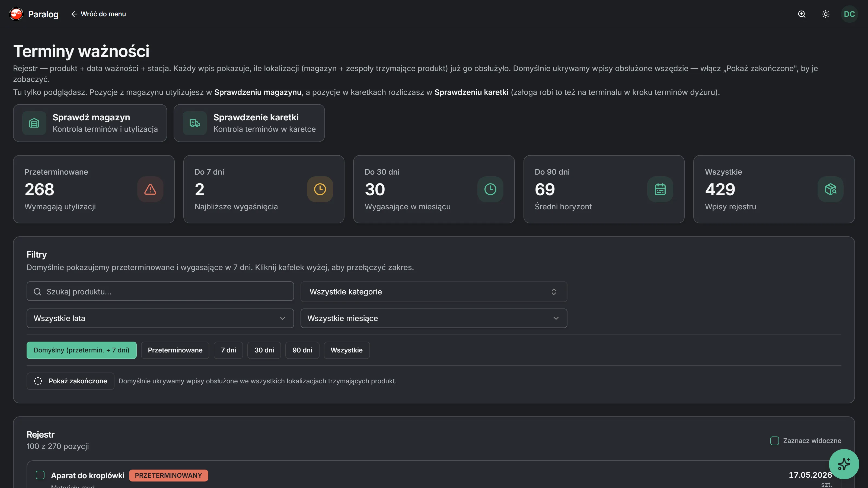Click the Wszystkie tile showing 429

point(774,189)
